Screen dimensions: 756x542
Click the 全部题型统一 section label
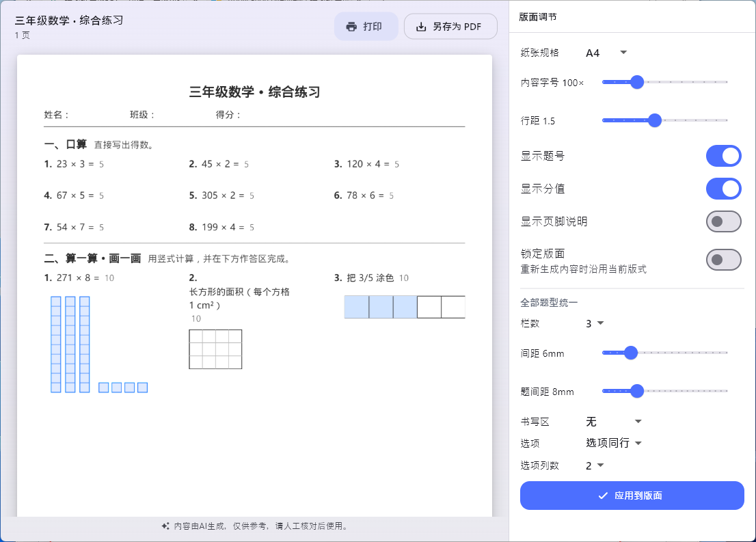click(x=549, y=303)
